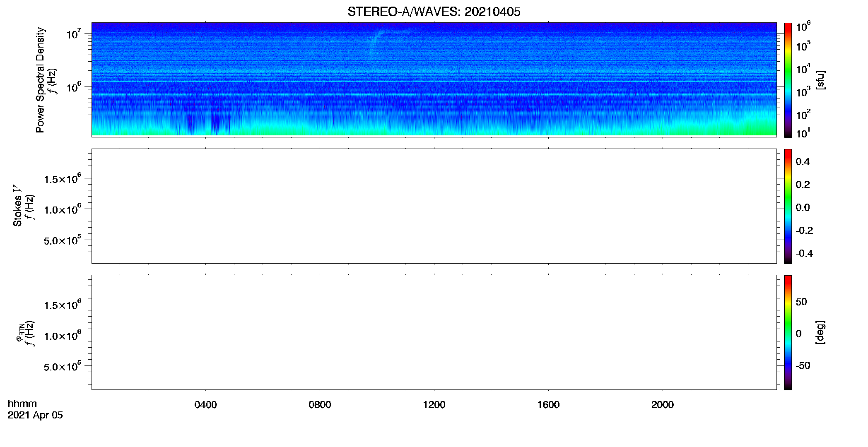
Task: Click the 10^6 frequency tick in spectrogram panel
Action: [x=74, y=87]
